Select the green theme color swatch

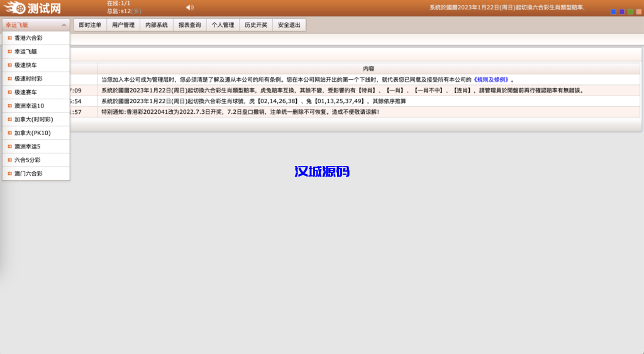point(630,11)
